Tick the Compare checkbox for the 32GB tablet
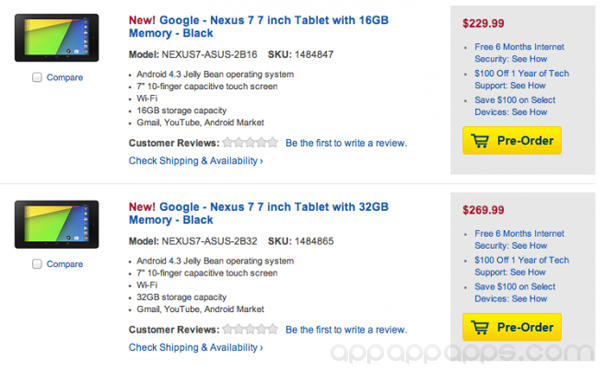Screen dimensions: 600x370 point(37,264)
